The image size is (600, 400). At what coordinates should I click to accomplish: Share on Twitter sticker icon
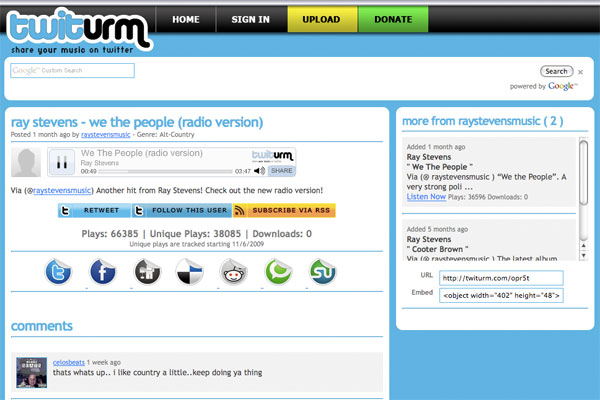point(58,272)
